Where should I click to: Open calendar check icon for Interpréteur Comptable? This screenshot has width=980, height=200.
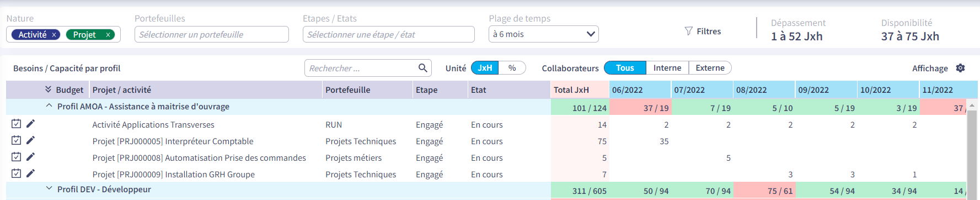coord(17,140)
